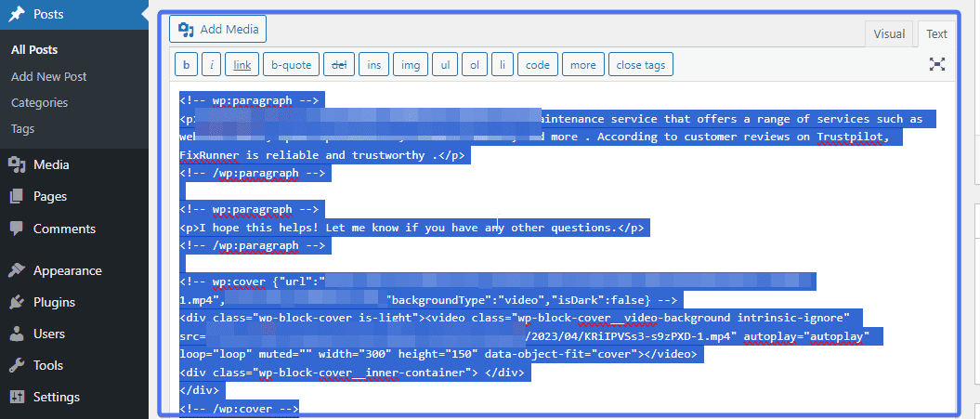Insert the more tag button
980x419 pixels.
(x=583, y=64)
